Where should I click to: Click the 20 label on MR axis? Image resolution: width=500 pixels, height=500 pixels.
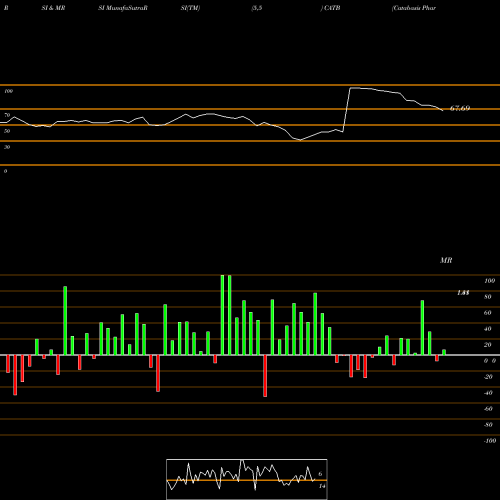click(x=488, y=345)
